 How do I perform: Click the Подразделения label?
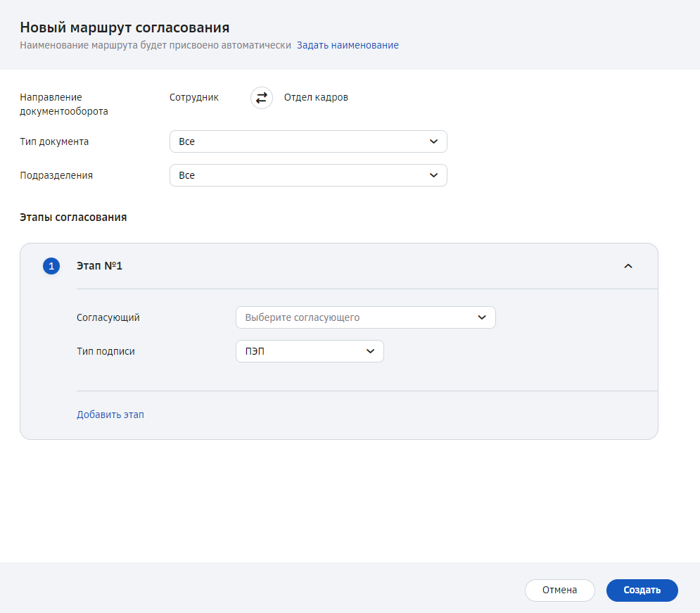click(x=56, y=175)
